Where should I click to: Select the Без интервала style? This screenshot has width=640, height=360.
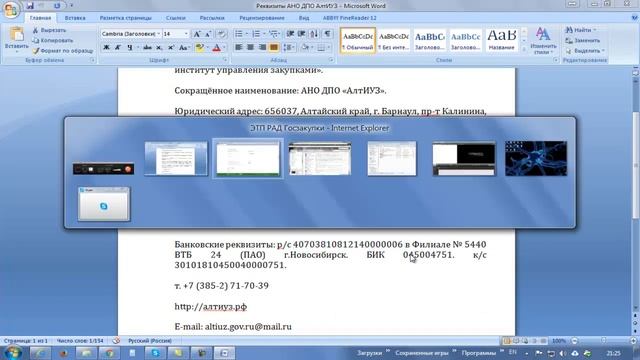coord(393,40)
